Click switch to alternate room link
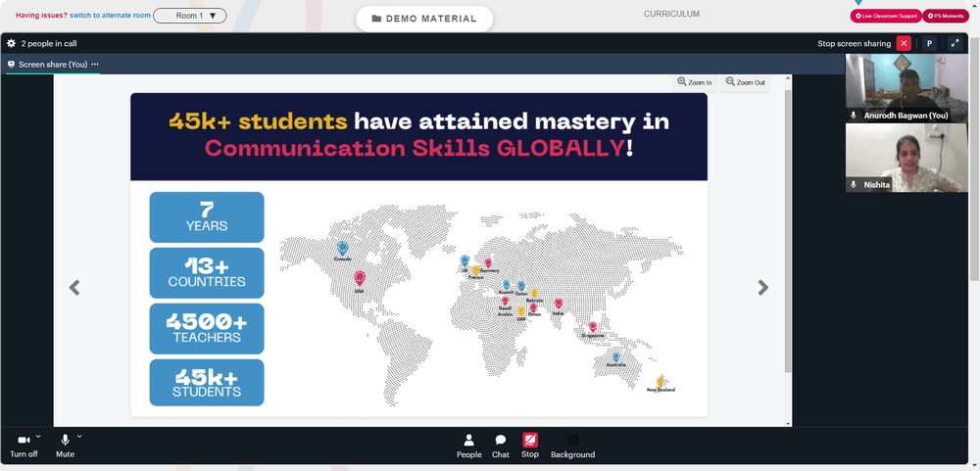Image resolution: width=980 pixels, height=471 pixels. pos(110,15)
